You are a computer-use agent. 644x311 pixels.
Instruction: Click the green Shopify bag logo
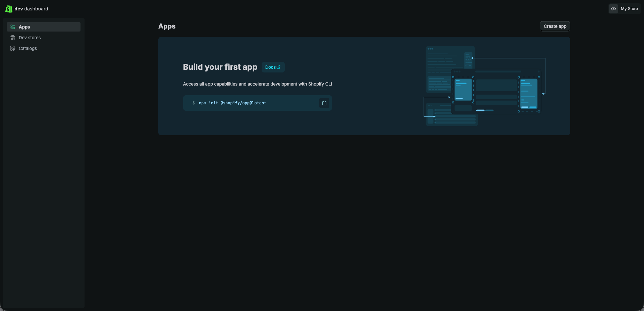click(x=8, y=9)
